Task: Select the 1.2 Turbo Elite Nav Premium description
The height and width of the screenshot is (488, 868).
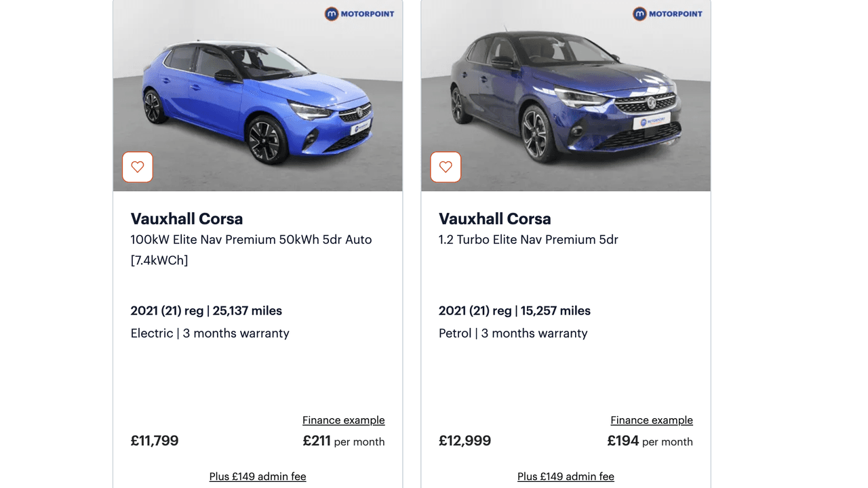Action: [528, 239]
